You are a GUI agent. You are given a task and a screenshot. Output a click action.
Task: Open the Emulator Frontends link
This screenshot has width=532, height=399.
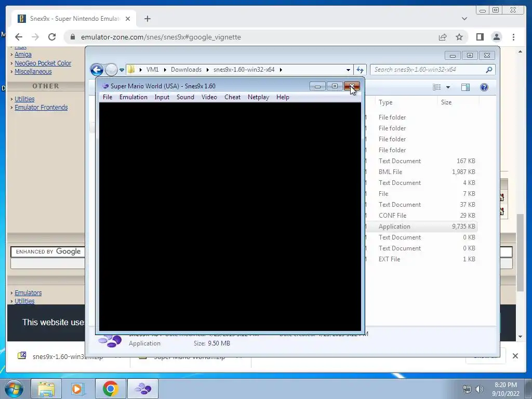click(x=41, y=108)
